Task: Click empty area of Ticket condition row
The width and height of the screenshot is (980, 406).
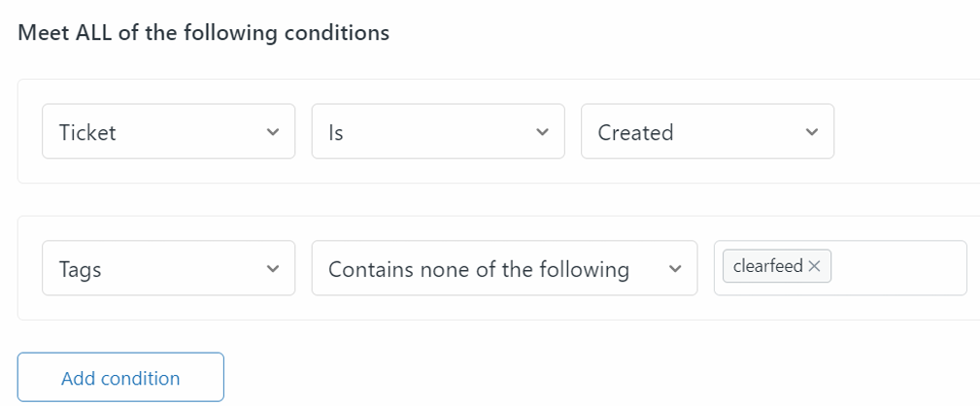Action: (903, 132)
